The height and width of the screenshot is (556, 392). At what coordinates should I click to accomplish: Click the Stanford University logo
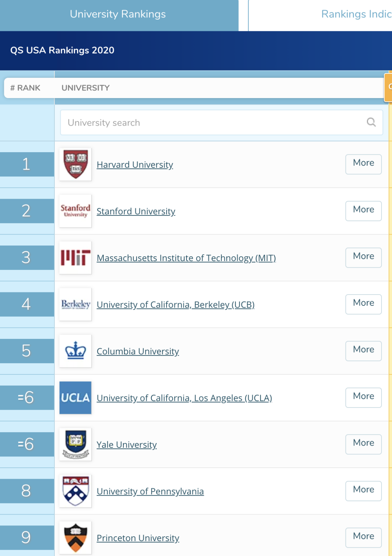75,211
